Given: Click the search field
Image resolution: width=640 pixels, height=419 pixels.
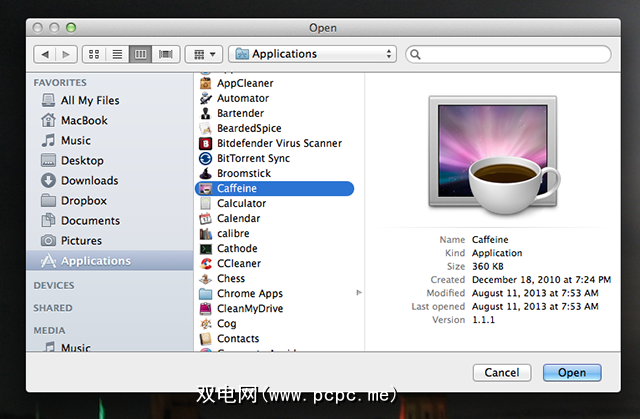Looking at the screenshot, I should click(x=509, y=54).
